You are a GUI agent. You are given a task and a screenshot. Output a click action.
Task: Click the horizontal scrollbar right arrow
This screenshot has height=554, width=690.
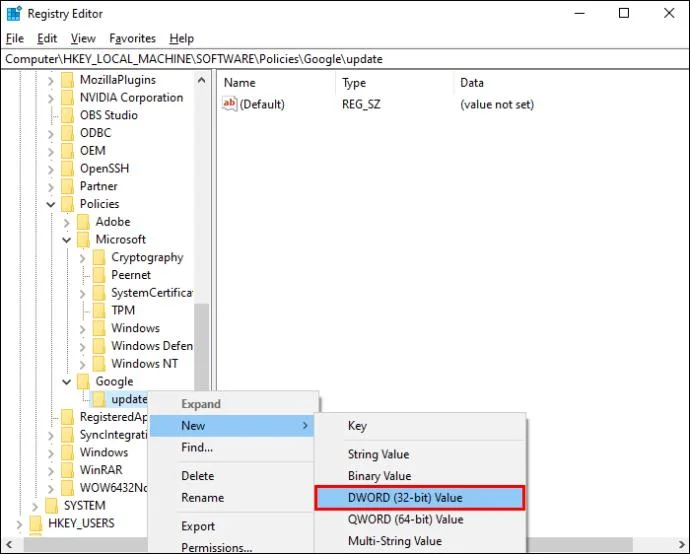click(x=681, y=545)
